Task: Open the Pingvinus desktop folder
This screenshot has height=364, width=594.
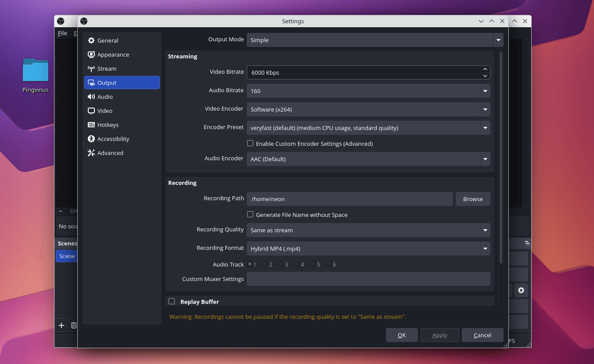Action: point(36,71)
